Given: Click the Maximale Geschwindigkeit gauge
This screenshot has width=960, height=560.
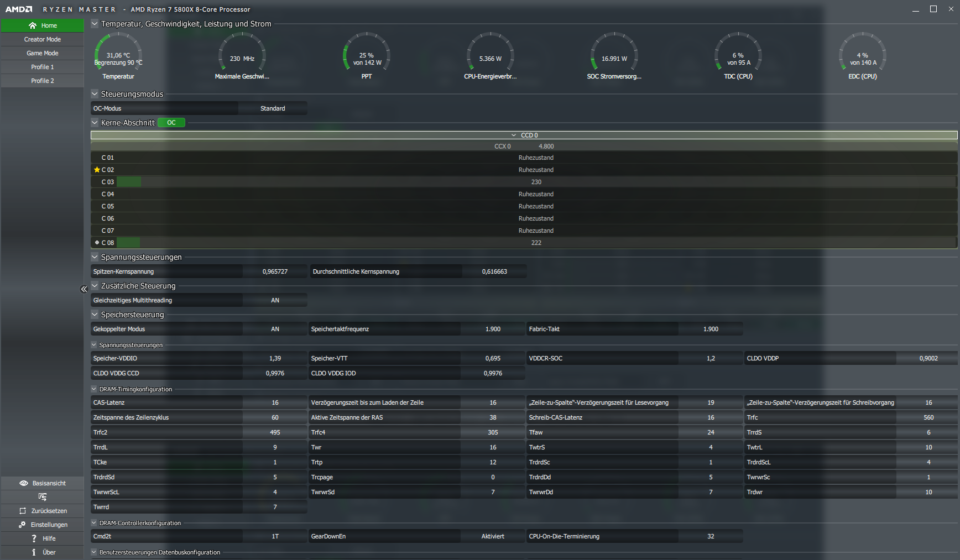Looking at the screenshot, I should point(242,56).
